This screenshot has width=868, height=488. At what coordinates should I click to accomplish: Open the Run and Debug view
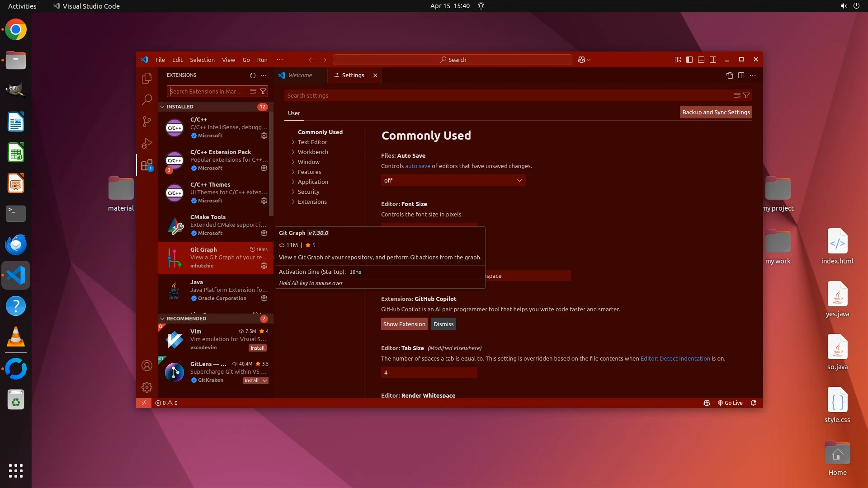146,143
